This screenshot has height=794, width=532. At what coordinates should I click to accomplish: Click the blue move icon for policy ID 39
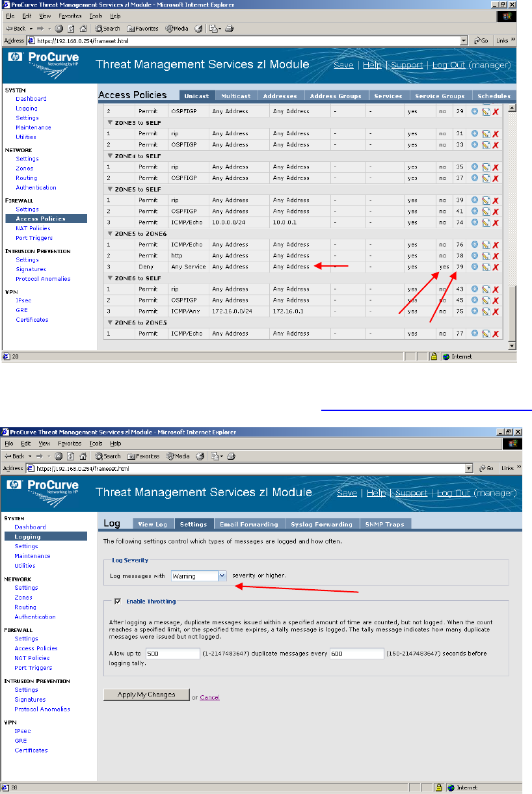[475, 200]
